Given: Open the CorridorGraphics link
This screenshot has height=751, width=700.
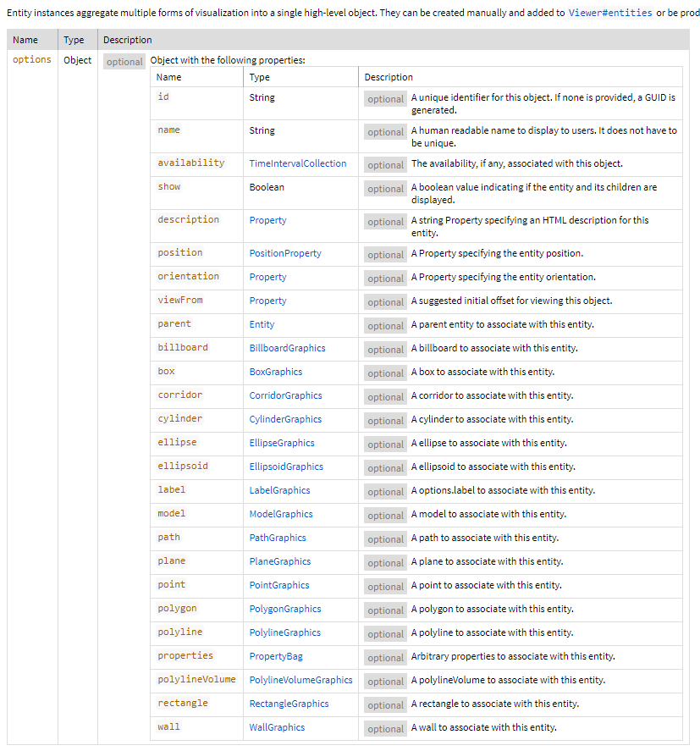Looking at the screenshot, I should [x=285, y=395].
